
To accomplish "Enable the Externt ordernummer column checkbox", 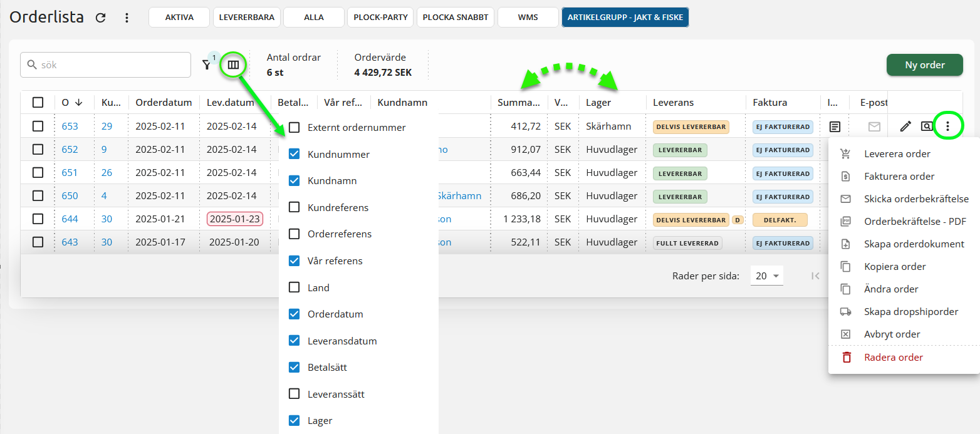I will (x=294, y=128).
